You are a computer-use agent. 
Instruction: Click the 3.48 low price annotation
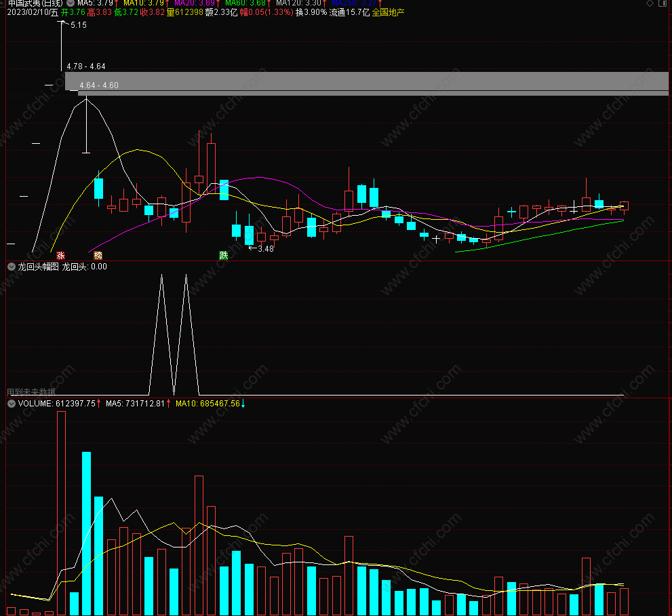click(x=266, y=248)
